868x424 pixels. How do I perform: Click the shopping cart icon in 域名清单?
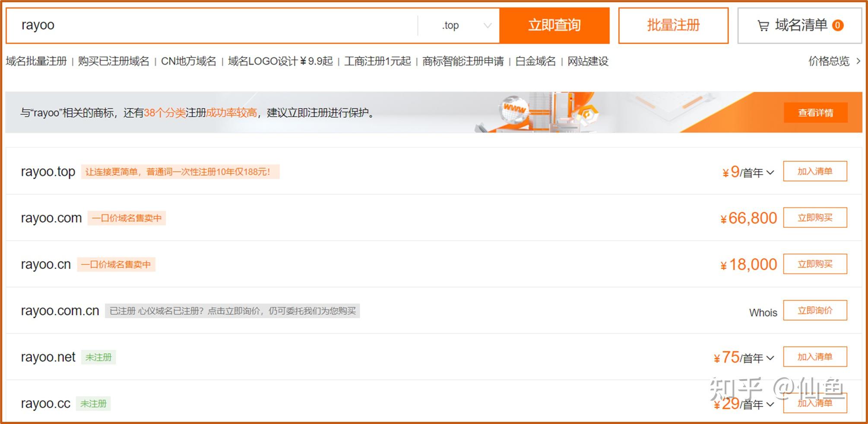763,25
